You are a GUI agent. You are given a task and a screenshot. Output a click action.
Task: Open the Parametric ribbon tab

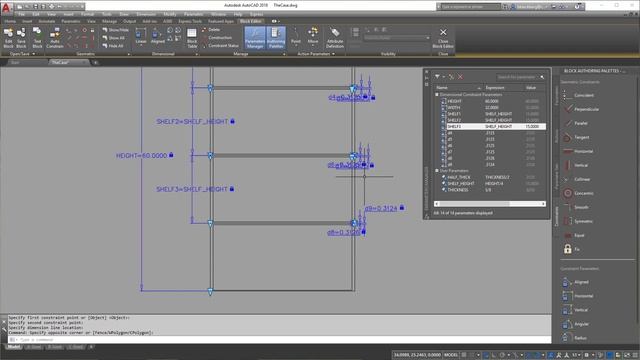pos(71,21)
